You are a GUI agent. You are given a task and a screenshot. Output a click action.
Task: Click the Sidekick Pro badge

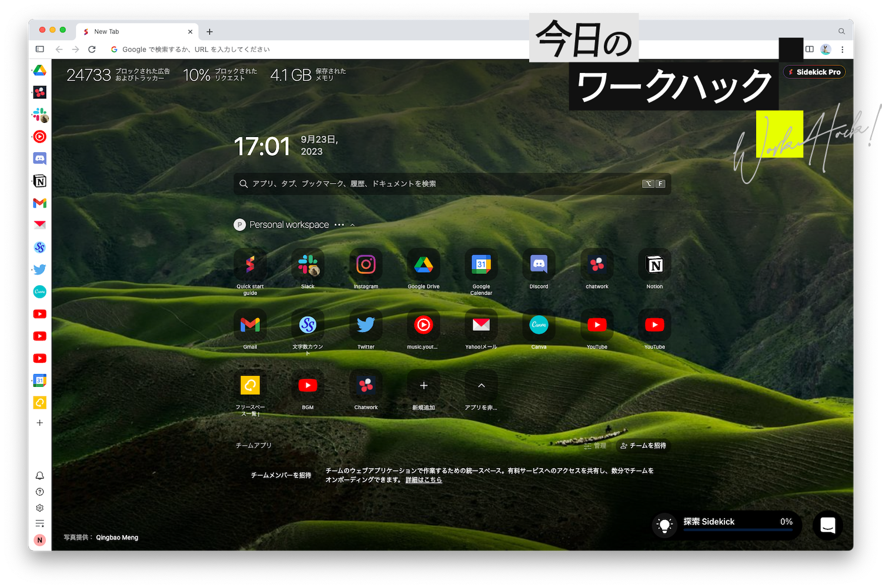(814, 72)
